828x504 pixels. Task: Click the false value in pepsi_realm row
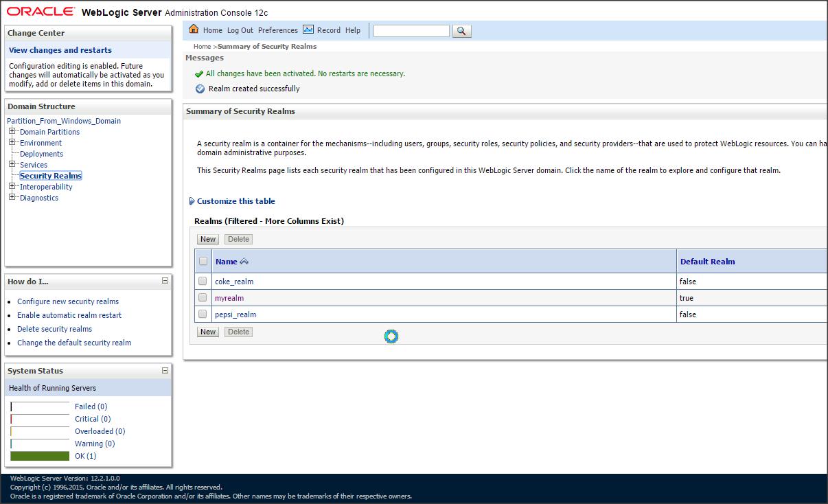pyautogui.click(x=688, y=314)
